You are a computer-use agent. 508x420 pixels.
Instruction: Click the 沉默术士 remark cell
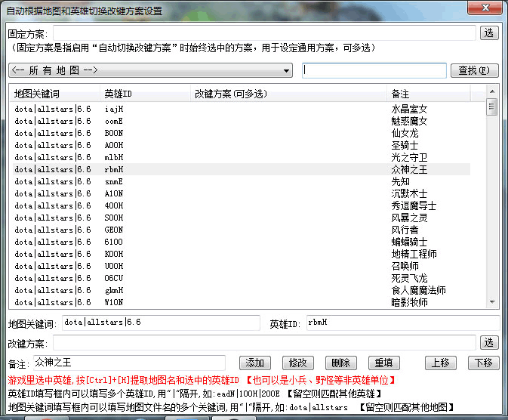coord(409,193)
